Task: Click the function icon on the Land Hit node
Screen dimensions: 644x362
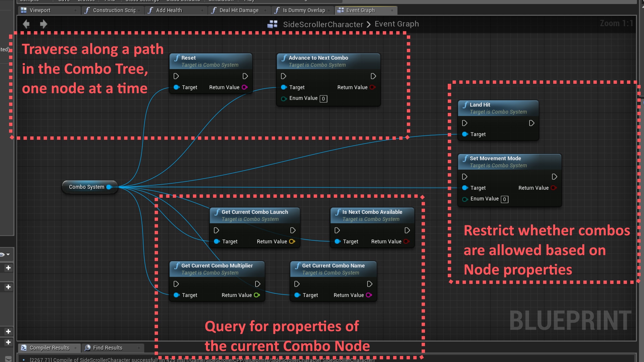Action: [x=466, y=105]
